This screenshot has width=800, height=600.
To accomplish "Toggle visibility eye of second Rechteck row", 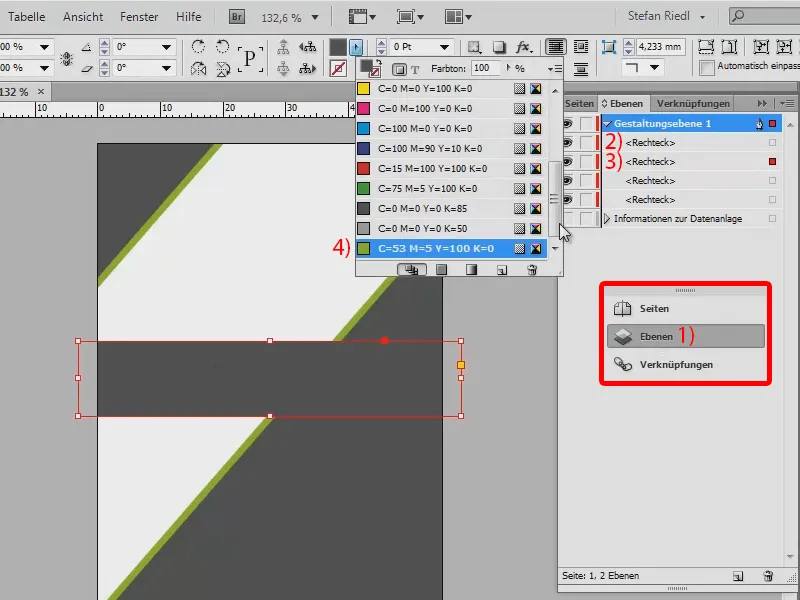I will pos(567,162).
